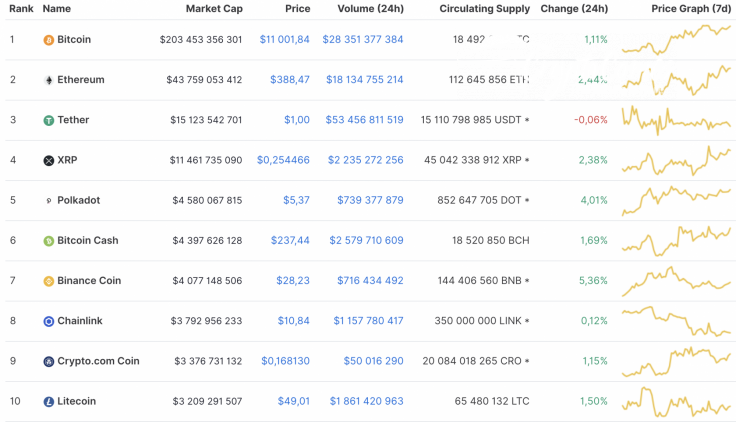Click Bitcoin Cash supply 18 520 850 BCH
Screen dimensions: 736x422
[491, 240]
